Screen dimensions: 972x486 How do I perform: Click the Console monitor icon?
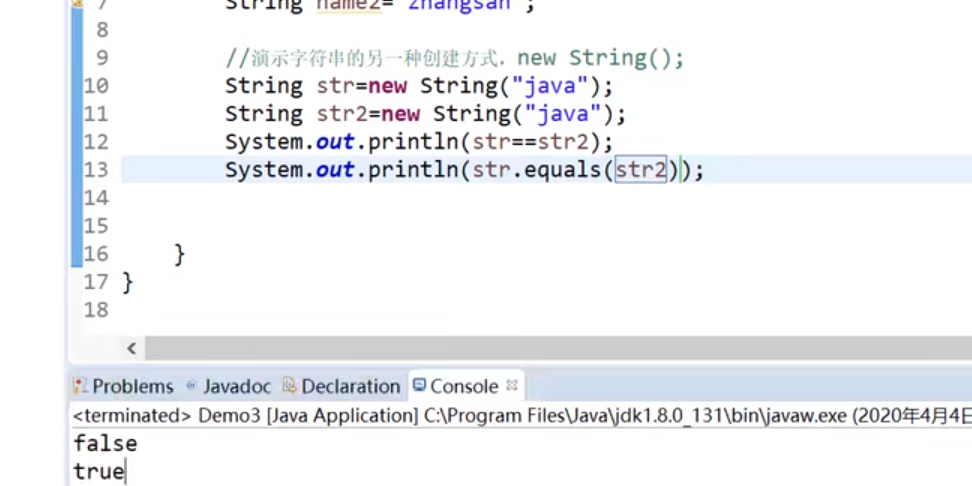tap(420, 385)
